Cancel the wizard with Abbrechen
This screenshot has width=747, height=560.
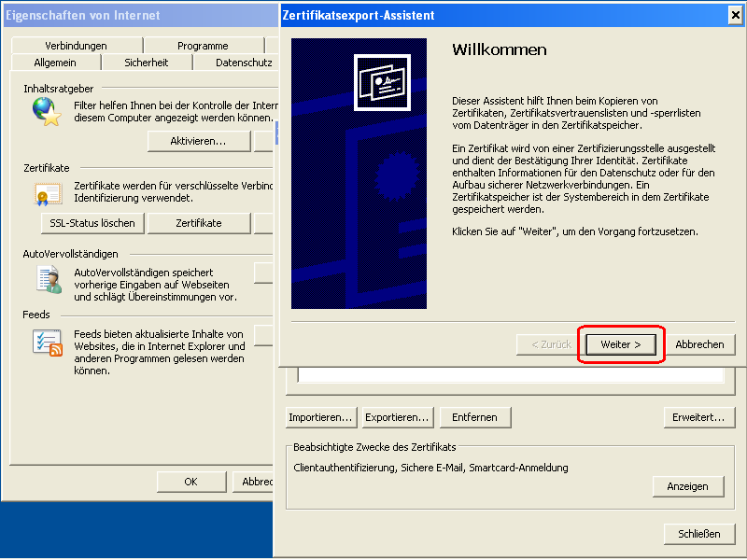pos(700,343)
